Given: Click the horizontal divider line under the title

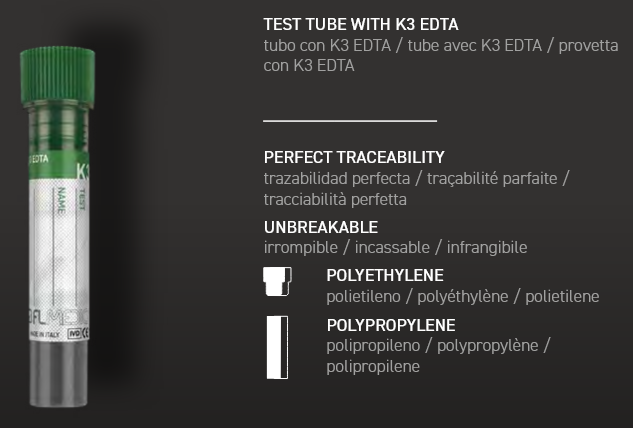Looking at the screenshot, I should [x=350, y=120].
